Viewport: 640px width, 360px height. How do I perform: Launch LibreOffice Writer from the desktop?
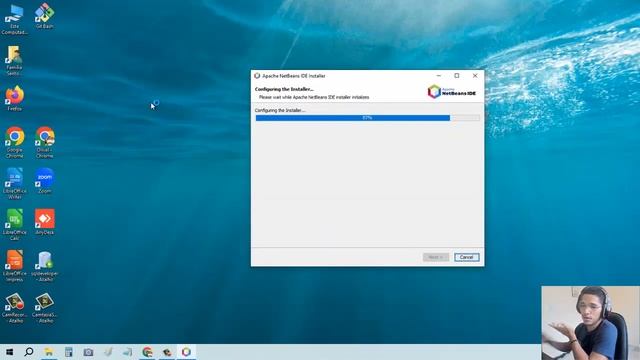click(x=14, y=183)
